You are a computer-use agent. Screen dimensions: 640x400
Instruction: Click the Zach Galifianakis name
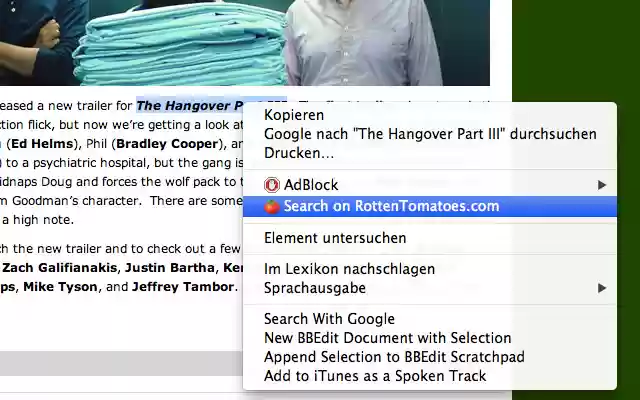point(60,268)
